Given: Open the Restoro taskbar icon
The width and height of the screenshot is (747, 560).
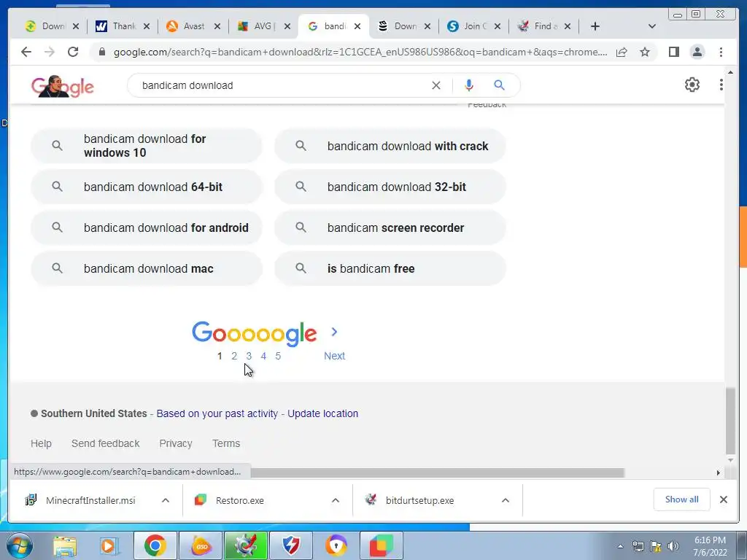Looking at the screenshot, I should click(382, 545).
